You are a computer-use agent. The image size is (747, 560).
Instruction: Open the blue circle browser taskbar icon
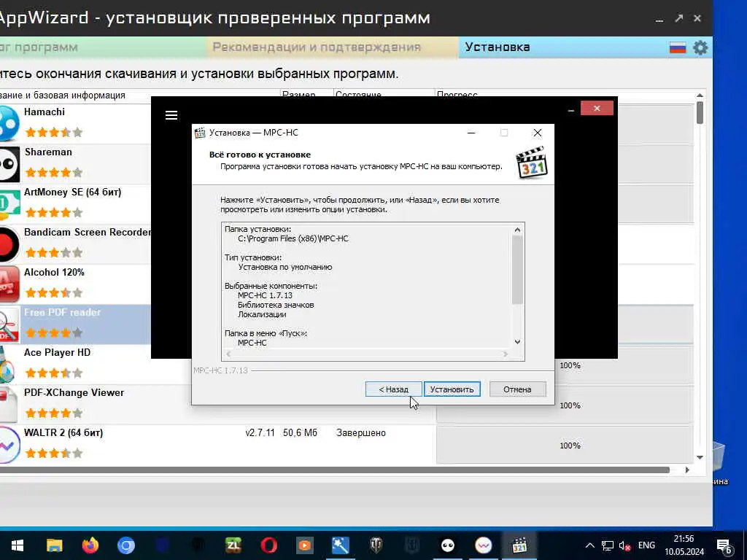pyautogui.click(x=125, y=545)
